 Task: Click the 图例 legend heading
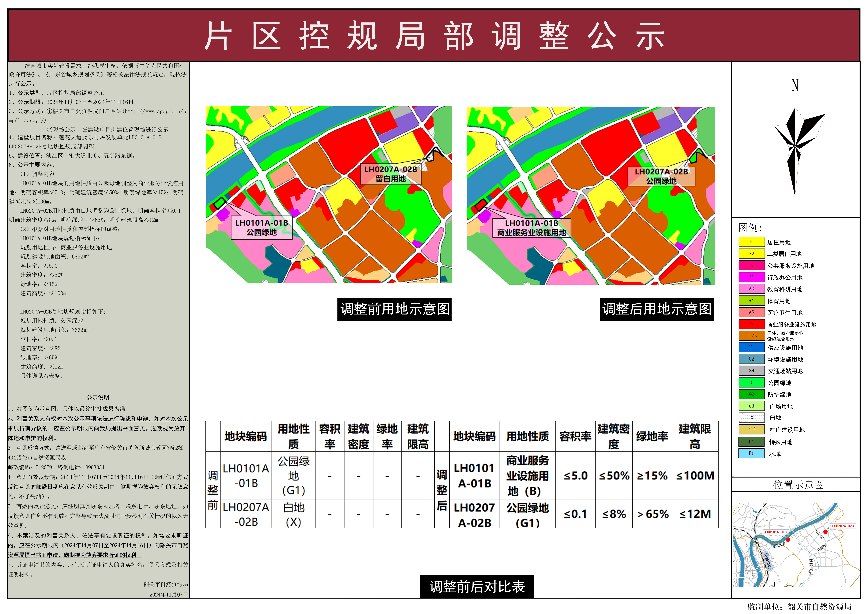[x=750, y=228]
